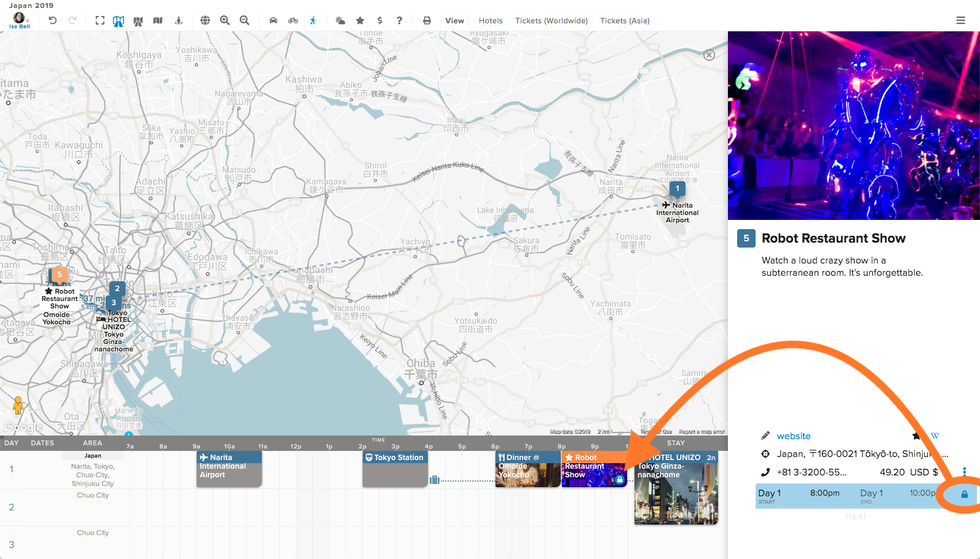This screenshot has width=980, height=559.
Task: Zoom out using the magnifier minus icon
Action: (245, 20)
